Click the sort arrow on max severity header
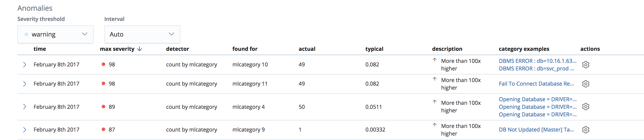 (x=139, y=49)
